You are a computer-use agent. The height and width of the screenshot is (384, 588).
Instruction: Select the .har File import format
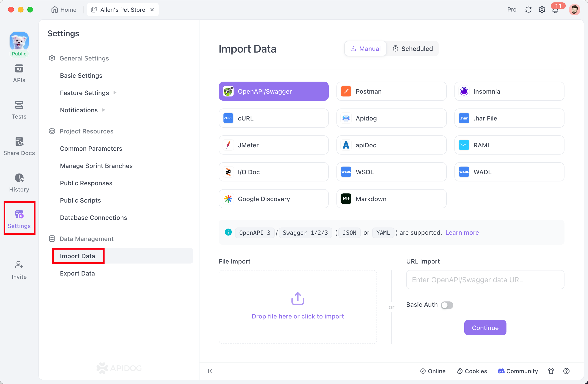(x=509, y=118)
